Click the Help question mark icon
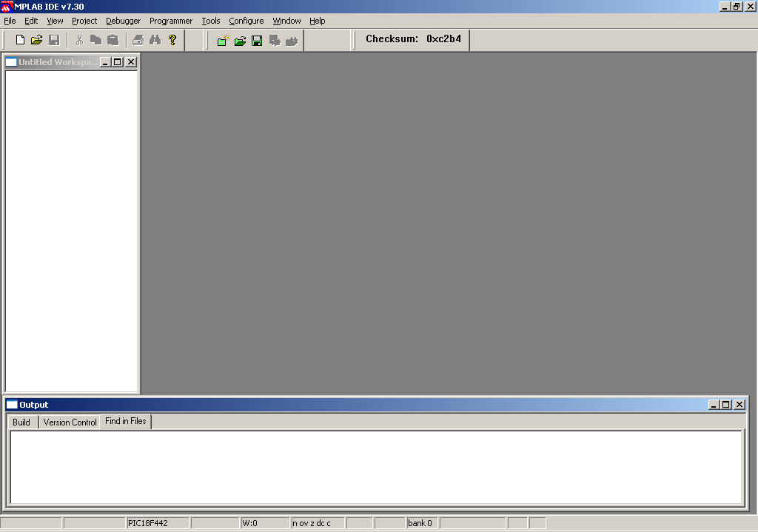 (172, 40)
